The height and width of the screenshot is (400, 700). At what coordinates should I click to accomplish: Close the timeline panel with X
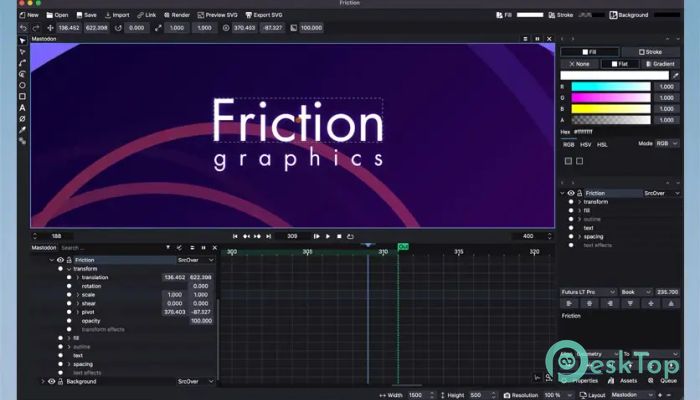(215, 248)
